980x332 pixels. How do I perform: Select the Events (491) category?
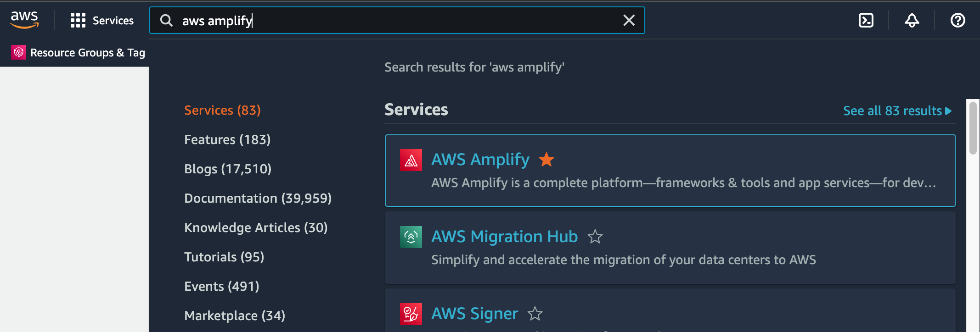tap(222, 286)
